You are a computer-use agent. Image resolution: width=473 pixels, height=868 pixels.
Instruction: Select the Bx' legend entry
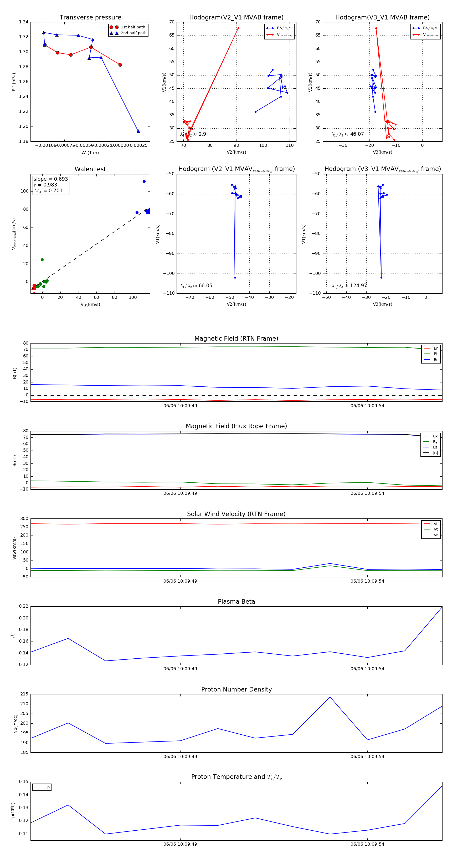coord(431,436)
